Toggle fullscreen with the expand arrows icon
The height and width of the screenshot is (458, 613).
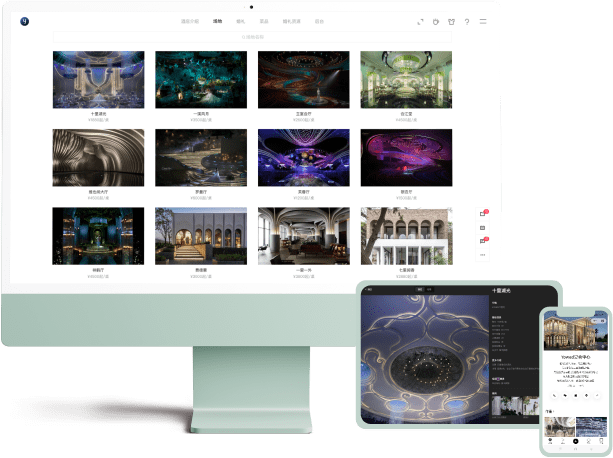[x=421, y=21]
